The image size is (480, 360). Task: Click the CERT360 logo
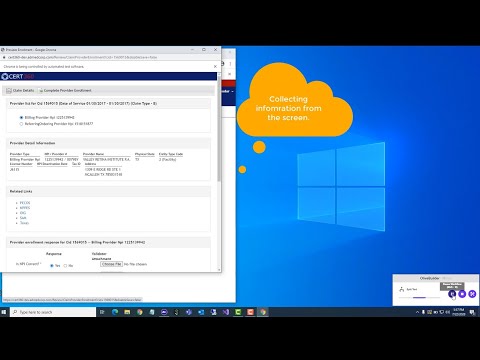click(17, 77)
